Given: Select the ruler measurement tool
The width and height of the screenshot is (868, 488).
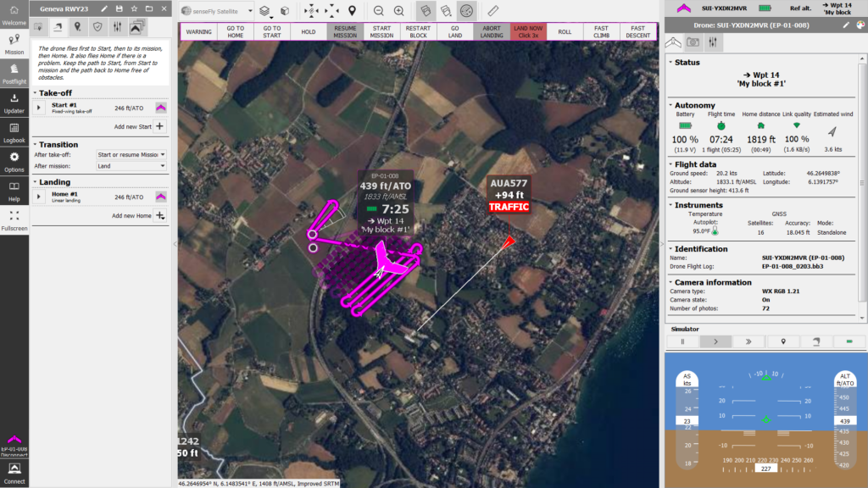Looking at the screenshot, I should point(492,11).
